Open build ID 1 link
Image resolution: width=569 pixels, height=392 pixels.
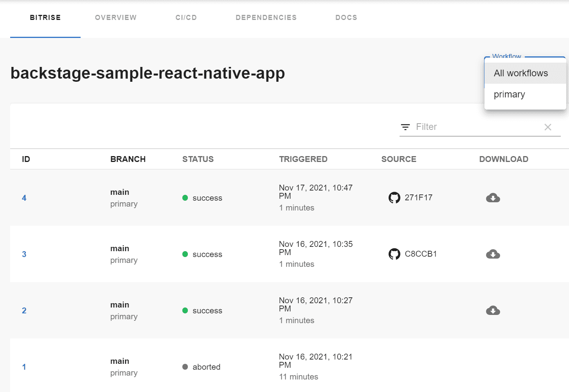click(24, 367)
